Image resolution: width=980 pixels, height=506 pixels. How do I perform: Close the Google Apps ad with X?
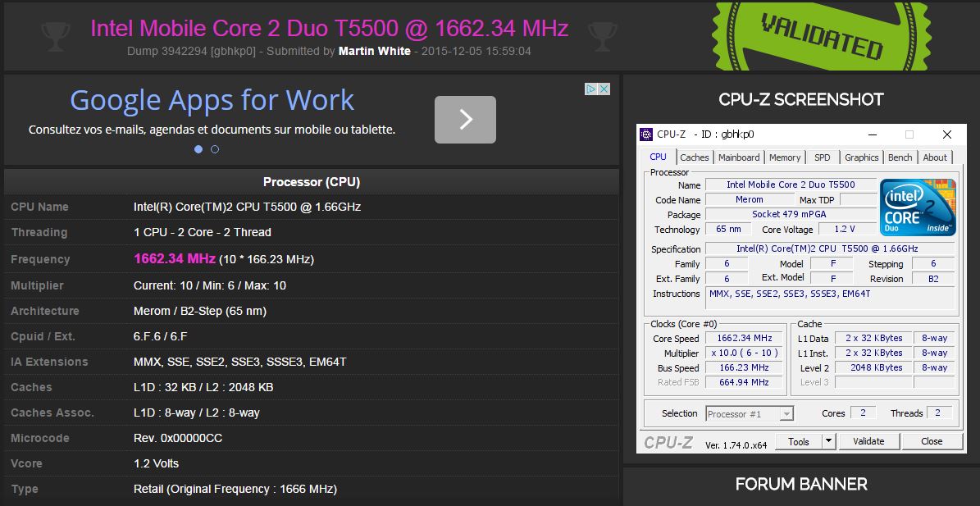pos(604,89)
